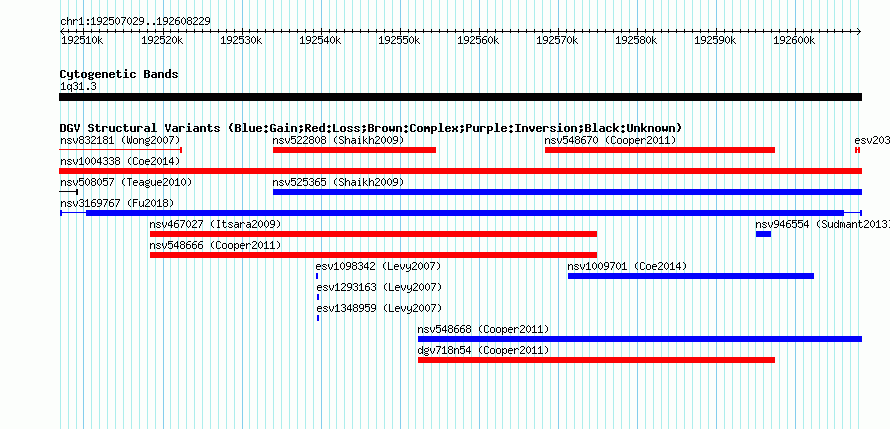Click the thin red nsv832181 loss line

tap(120, 150)
